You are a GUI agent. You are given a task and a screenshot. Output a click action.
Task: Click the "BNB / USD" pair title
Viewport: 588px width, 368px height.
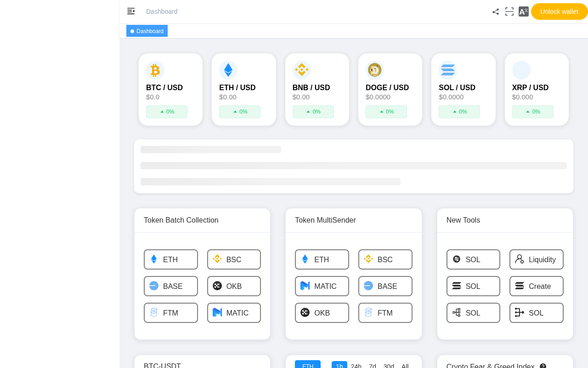tap(311, 87)
